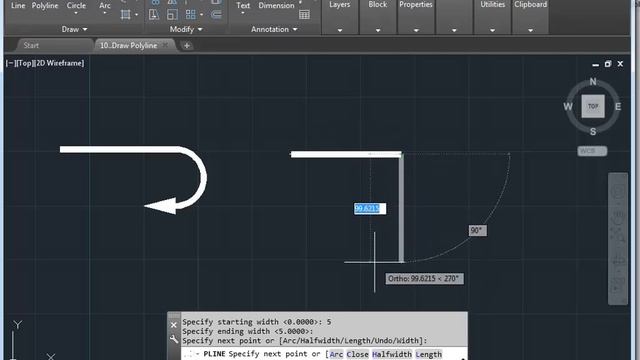Screen dimensions: 640x360
Task: Switch to the Start tab
Action: point(31,45)
